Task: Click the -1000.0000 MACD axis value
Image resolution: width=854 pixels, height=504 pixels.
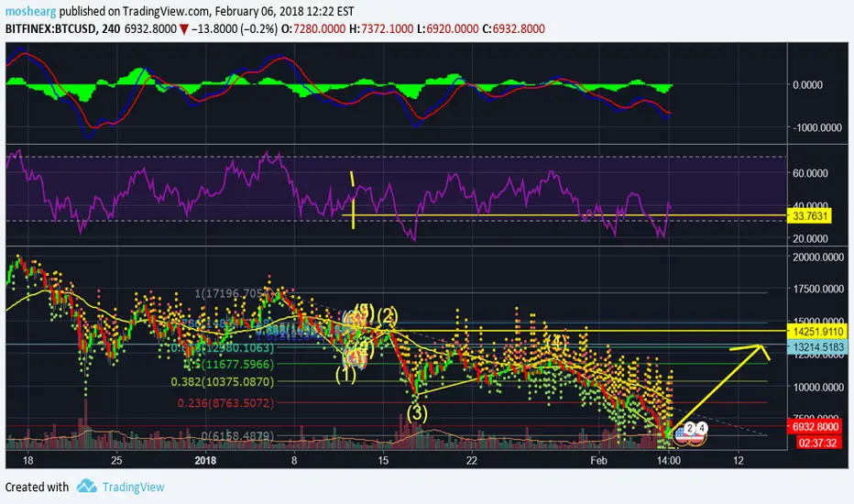Action: (x=817, y=127)
